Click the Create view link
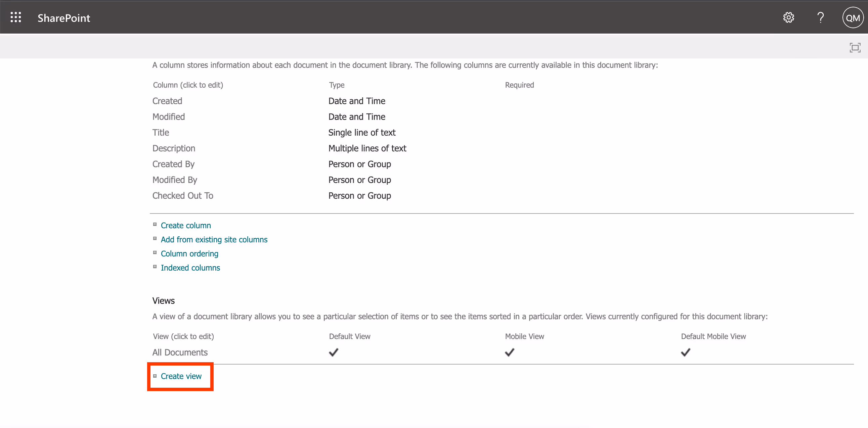This screenshot has height=428, width=868. [x=181, y=376]
